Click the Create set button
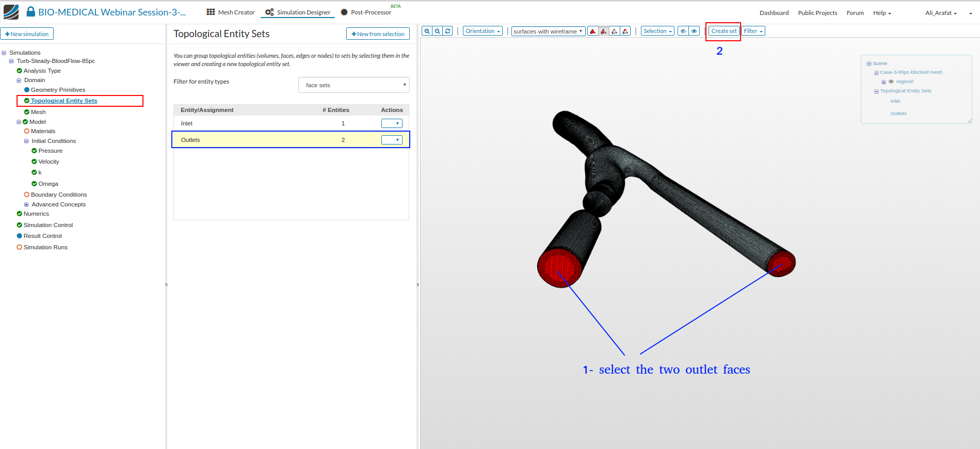This screenshot has width=980, height=449. click(724, 31)
